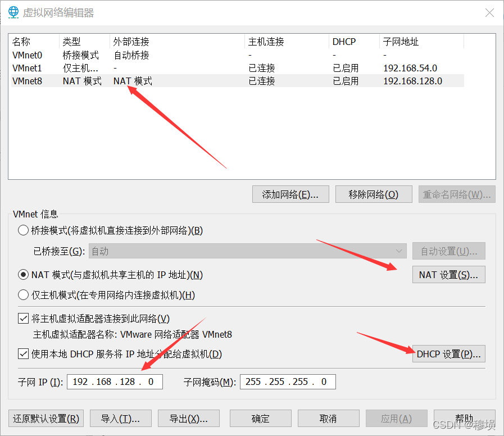Toggle 使用本地 DHCP 服务 checkbox
The image size is (504, 436).
click(x=23, y=353)
